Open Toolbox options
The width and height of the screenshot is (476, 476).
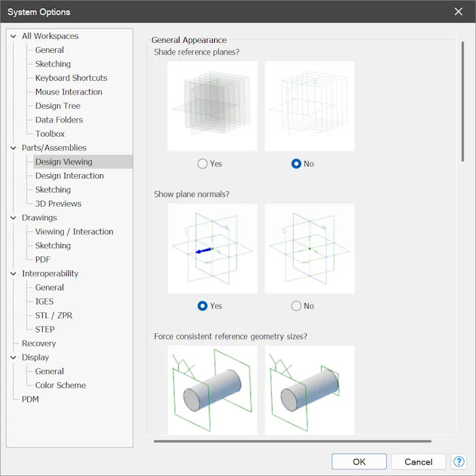[50, 133]
